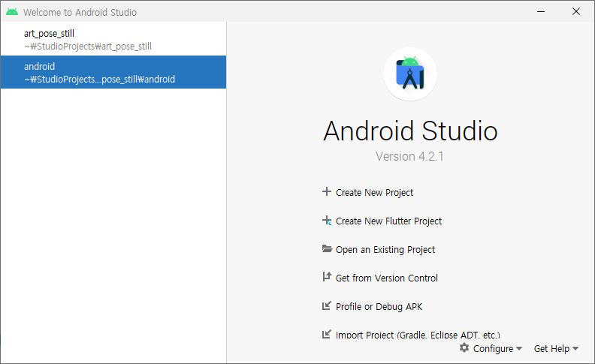Click the Configure gear icon

point(464,347)
